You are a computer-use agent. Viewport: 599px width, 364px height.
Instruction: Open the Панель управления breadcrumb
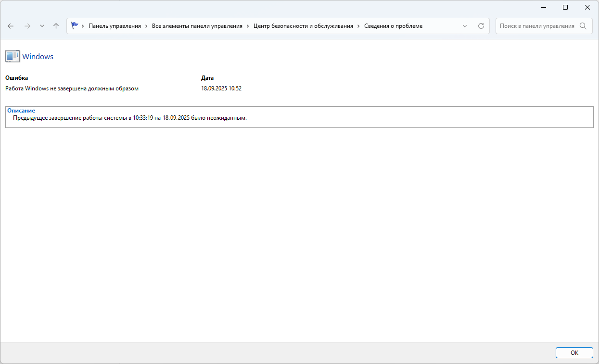(115, 26)
